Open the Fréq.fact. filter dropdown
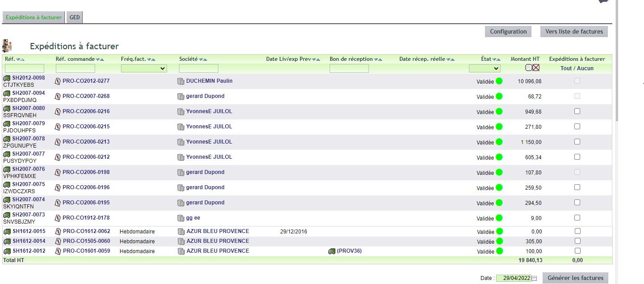The width and height of the screenshot is (644, 284). tap(144, 68)
